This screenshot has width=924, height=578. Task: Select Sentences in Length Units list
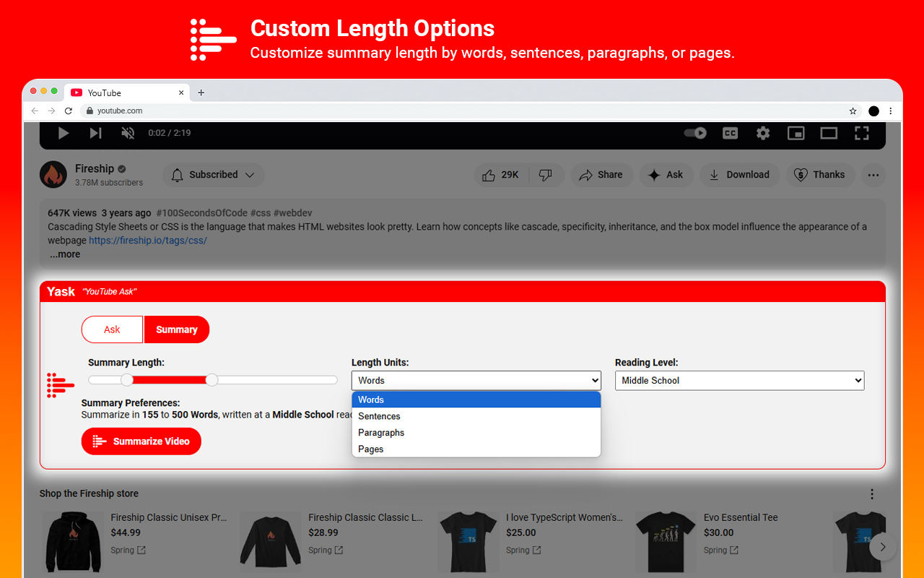(x=476, y=416)
